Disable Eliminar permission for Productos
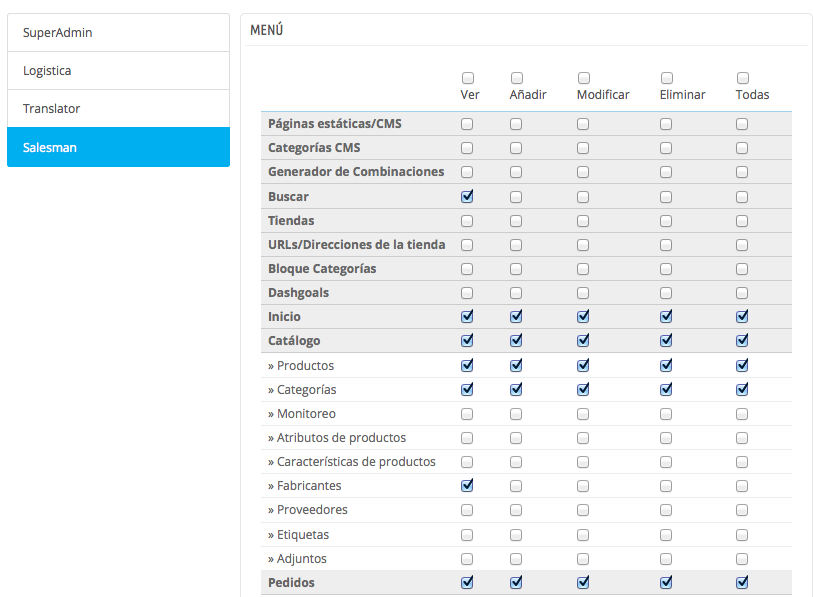The image size is (813, 597). pos(666,365)
